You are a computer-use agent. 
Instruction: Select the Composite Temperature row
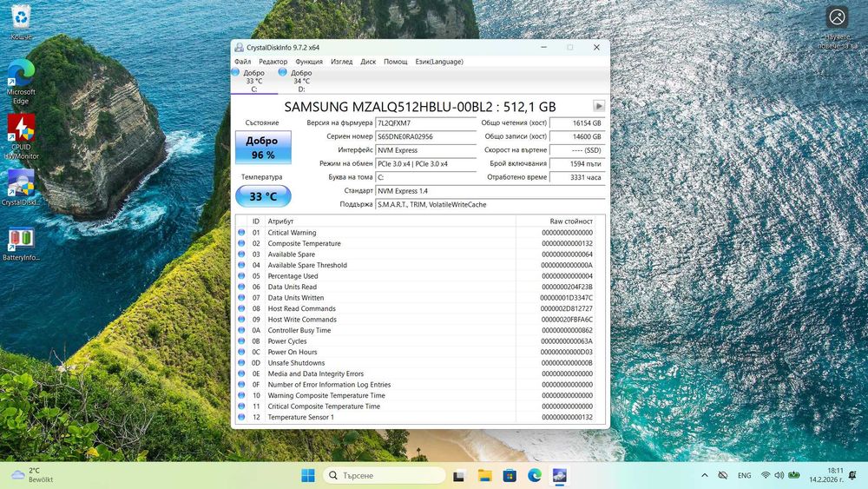(x=416, y=244)
